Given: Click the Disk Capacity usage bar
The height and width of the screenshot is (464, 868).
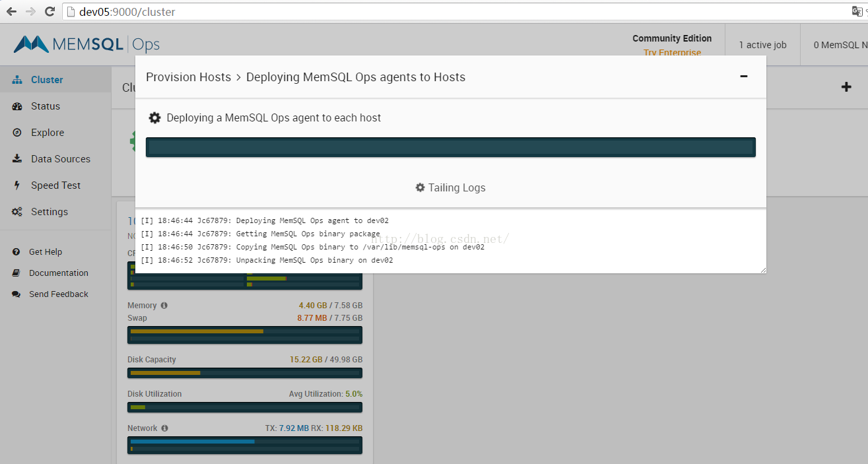Looking at the screenshot, I should tap(245, 373).
